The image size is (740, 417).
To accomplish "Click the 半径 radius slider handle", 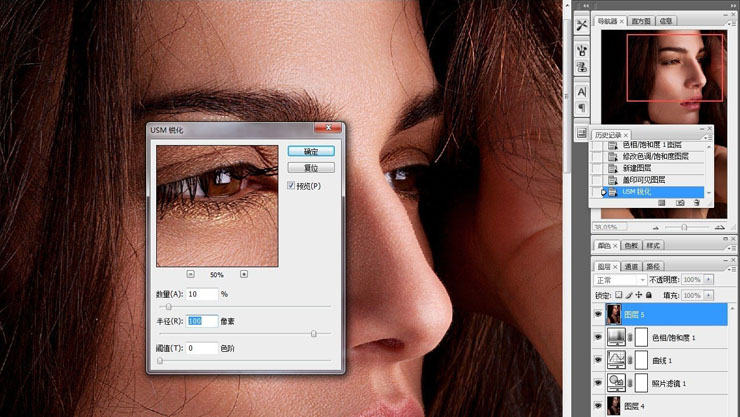I will pyautogui.click(x=313, y=334).
